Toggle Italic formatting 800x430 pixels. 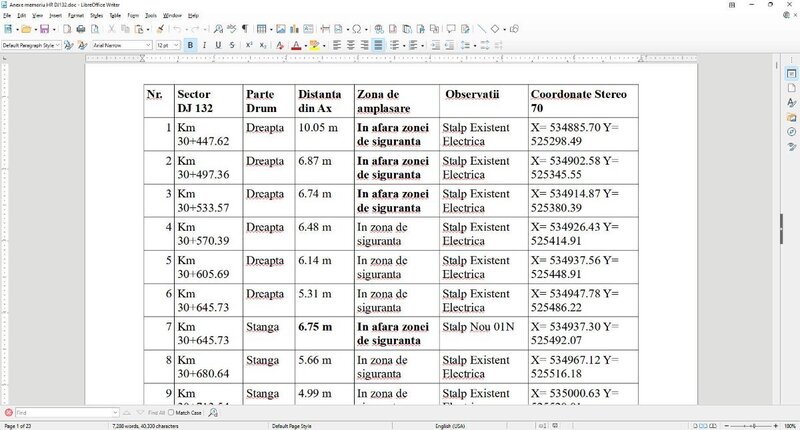click(x=204, y=45)
